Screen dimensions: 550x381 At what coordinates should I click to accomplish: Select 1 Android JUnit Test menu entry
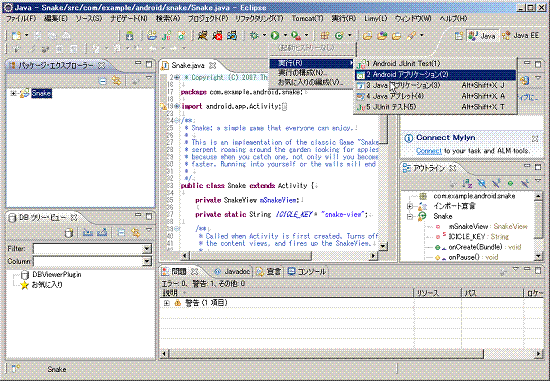435,64
